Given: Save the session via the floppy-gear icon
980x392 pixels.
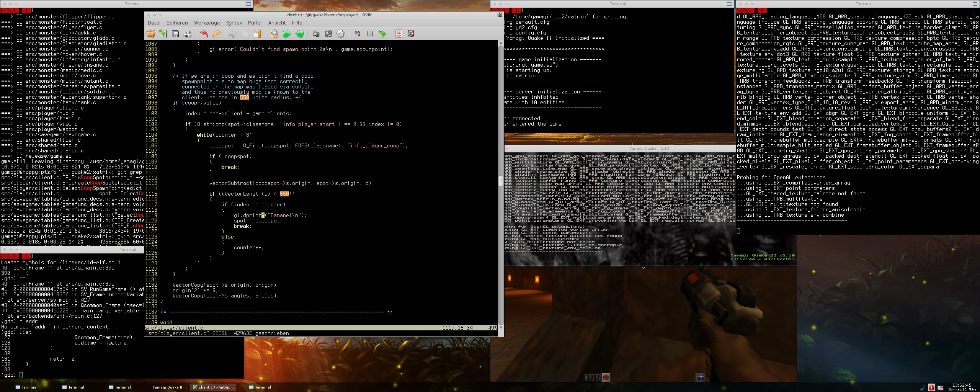Looking at the screenshot, I should coord(328,34).
